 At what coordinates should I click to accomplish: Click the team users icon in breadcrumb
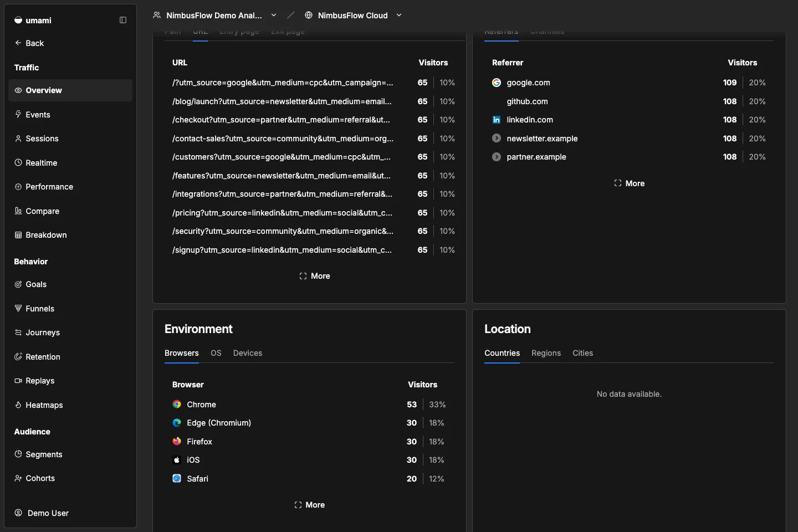point(157,15)
